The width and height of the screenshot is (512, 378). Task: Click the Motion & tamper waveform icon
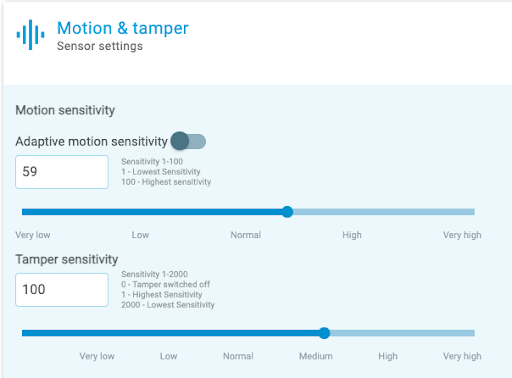click(x=30, y=34)
